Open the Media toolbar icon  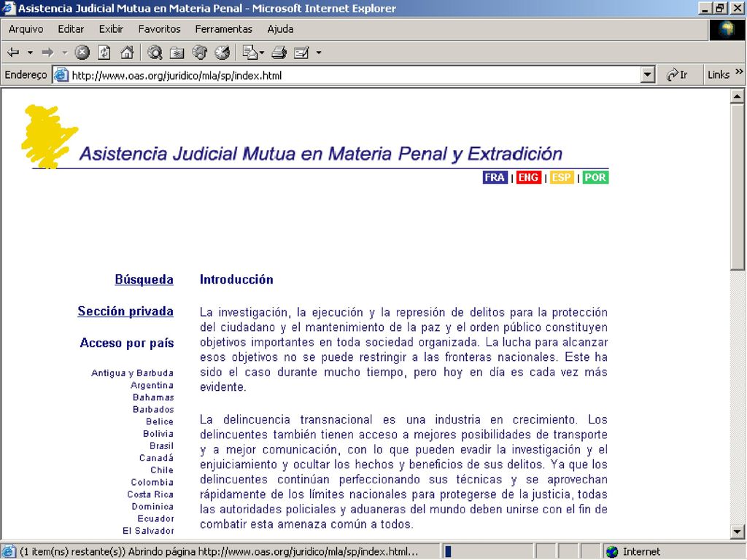(200, 52)
